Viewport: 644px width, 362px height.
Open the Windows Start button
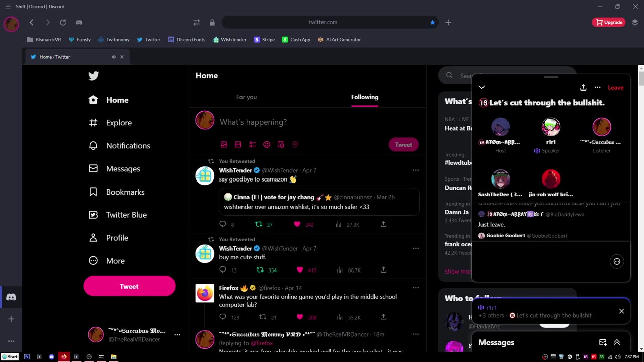coord(10,357)
